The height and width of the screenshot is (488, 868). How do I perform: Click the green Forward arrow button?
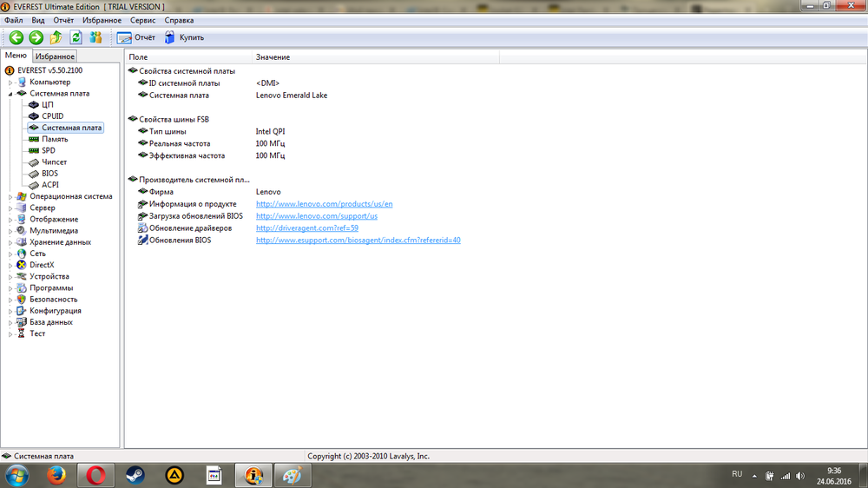[x=36, y=37]
